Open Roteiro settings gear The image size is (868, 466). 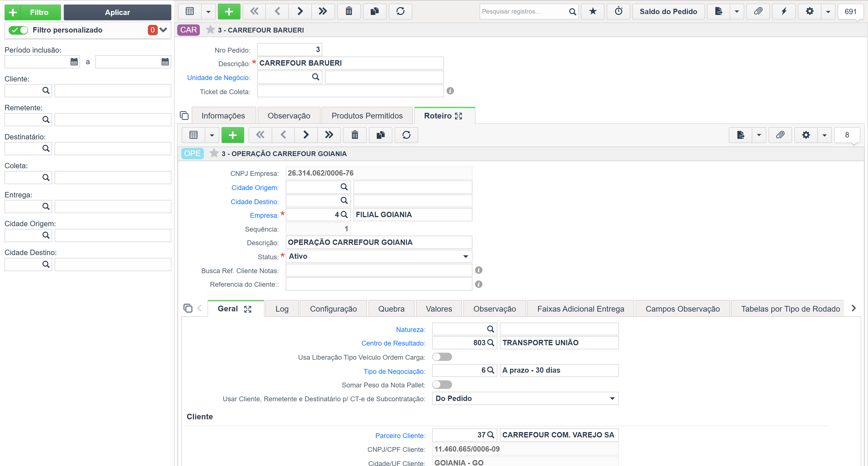[x=806, y=135]
